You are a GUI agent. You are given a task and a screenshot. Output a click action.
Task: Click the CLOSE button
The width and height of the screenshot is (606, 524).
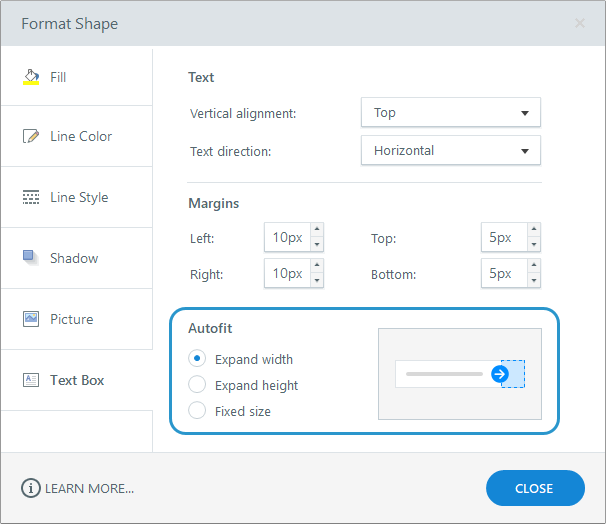pyautogui.click(x=535, y=488)
